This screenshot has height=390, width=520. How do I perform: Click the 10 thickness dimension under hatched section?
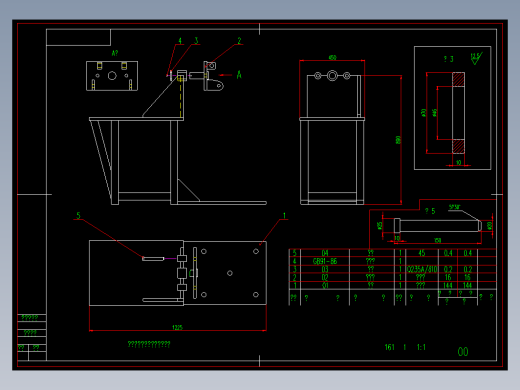point(459,162)
